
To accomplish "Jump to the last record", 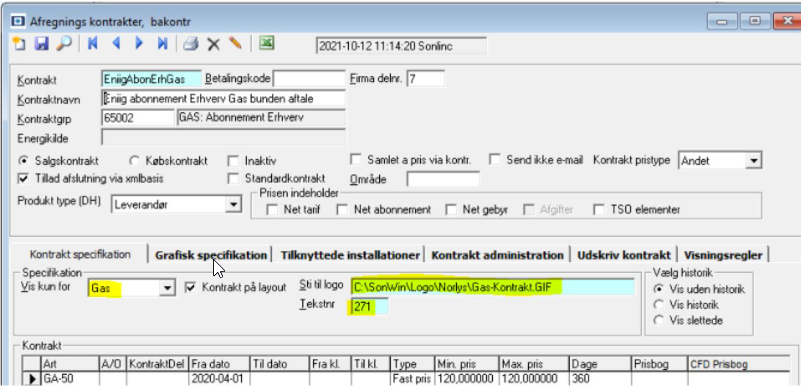I will click(162, 43).
